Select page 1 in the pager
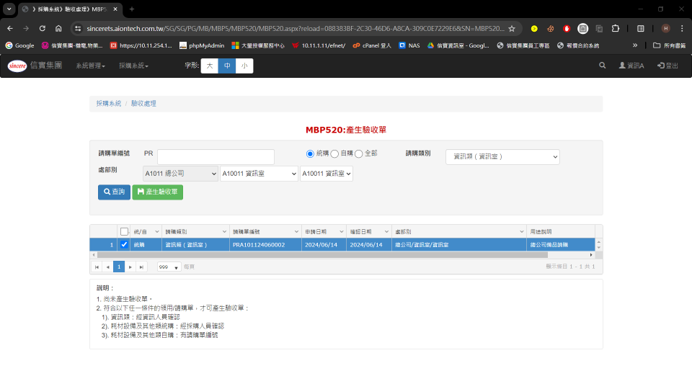 [119, 266]
